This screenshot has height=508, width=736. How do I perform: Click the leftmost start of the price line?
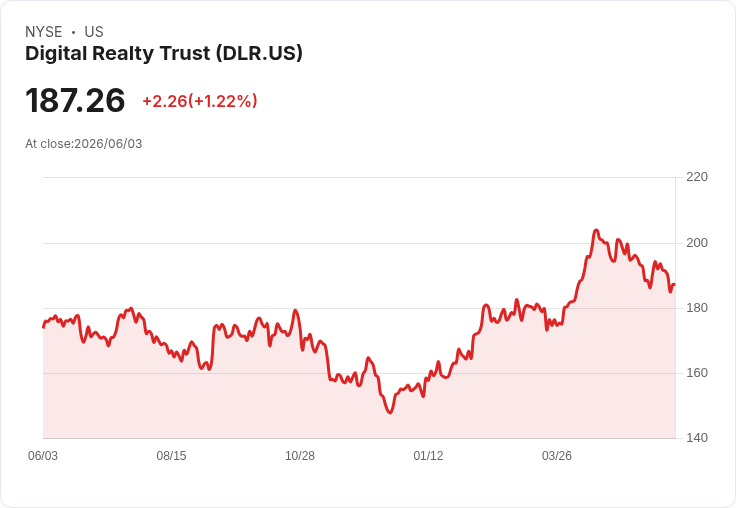(x=44, y=327)
